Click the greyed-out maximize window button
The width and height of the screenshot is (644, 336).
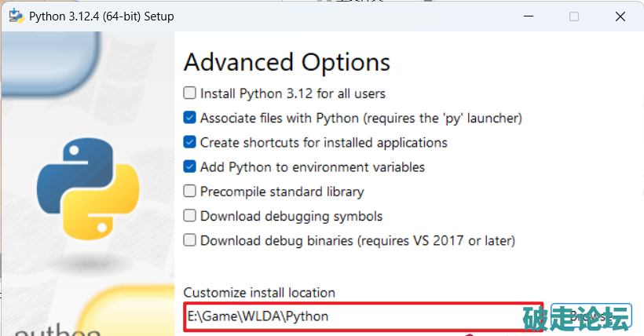click(x=574, y=16)
